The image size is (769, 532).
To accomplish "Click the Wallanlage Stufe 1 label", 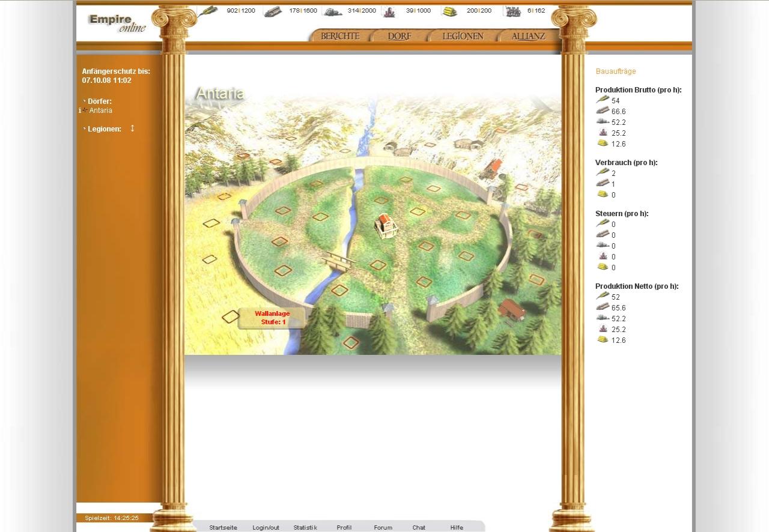I will 272,318.
